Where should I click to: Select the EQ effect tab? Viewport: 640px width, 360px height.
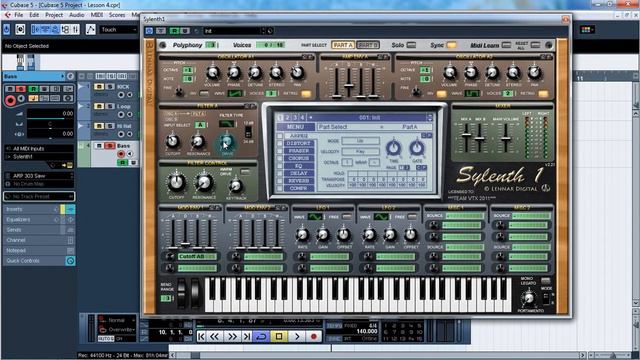(x=298, y=166)
